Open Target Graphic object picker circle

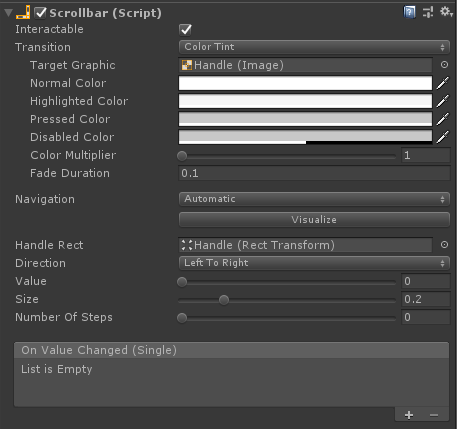click(x=444, y=65)
